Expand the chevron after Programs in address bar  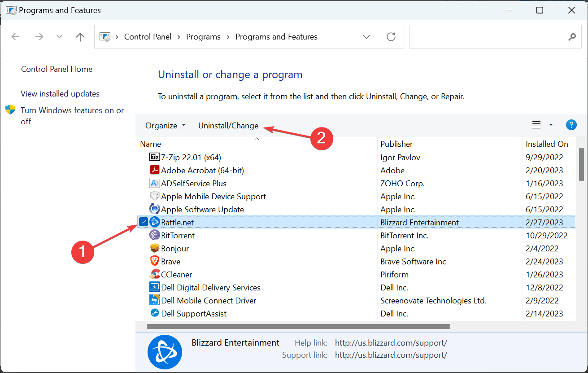pos(228,37)
